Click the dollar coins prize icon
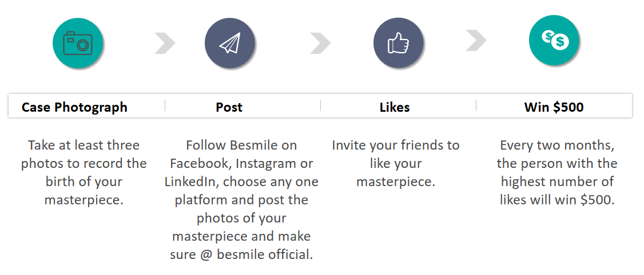644x275 pixels. click(x=554, y=40)
